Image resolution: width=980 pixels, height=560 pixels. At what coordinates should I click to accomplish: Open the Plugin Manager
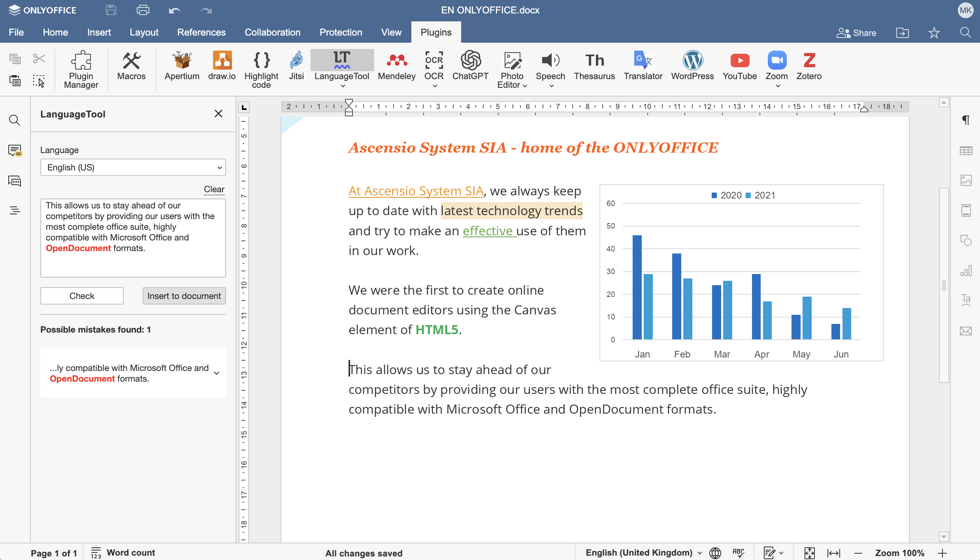point(81,69)
